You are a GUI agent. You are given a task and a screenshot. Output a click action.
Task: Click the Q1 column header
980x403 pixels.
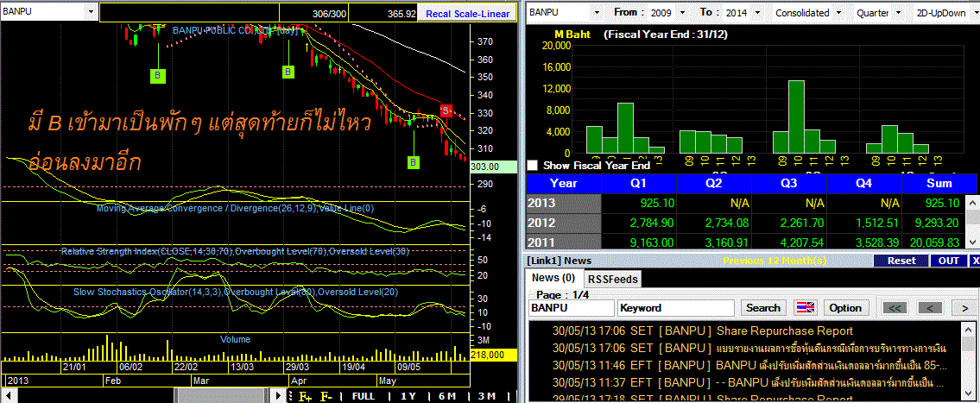click(639, 183)
